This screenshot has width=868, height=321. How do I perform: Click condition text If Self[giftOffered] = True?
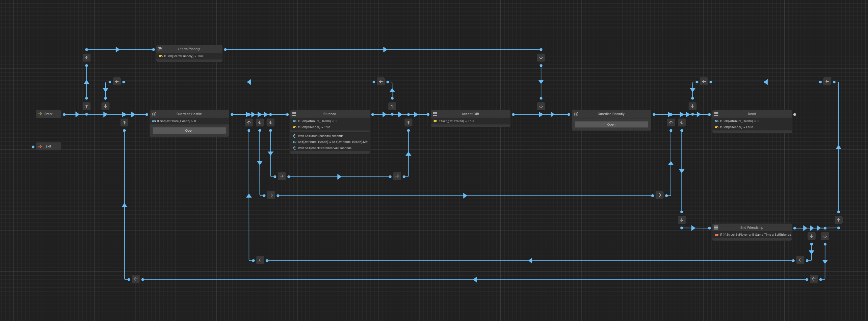456,121
